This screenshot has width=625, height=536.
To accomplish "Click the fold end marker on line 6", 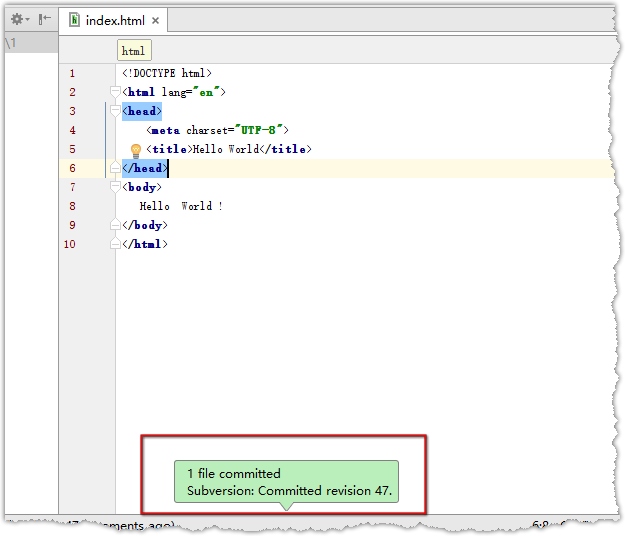I will coord(115,168).
